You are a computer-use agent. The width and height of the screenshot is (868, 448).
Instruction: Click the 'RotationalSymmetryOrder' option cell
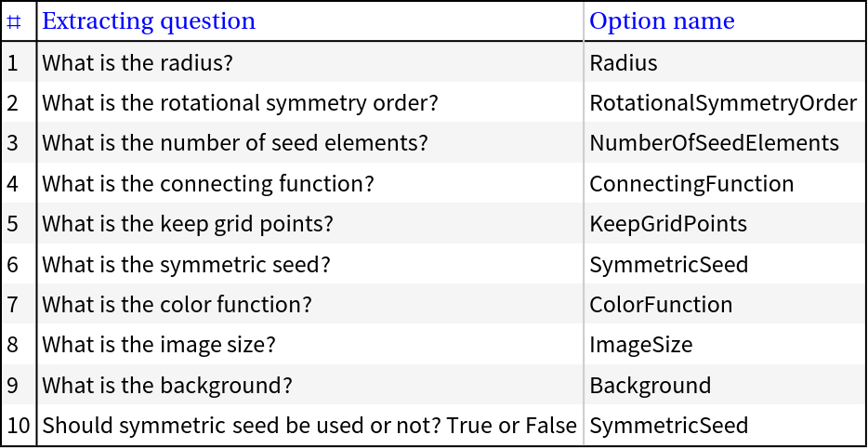[723, 103]
